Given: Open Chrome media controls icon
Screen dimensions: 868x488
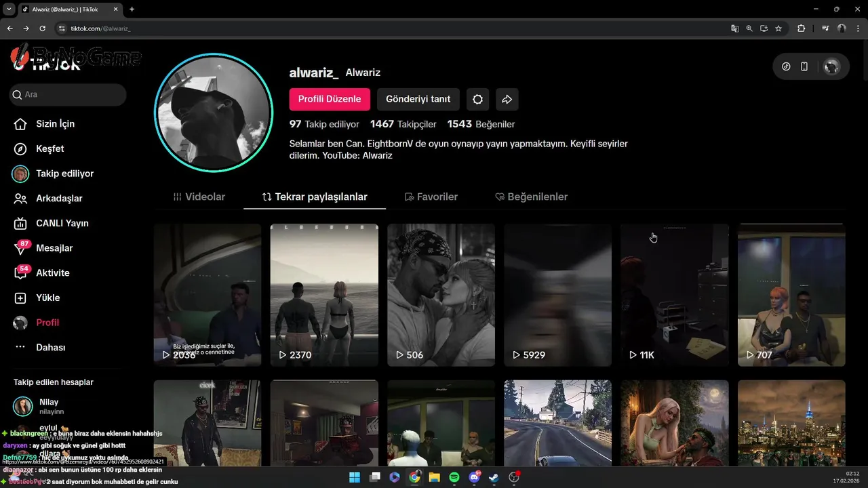Looking at the screenshot, I should pyautogui.click(x=825, y=28).
